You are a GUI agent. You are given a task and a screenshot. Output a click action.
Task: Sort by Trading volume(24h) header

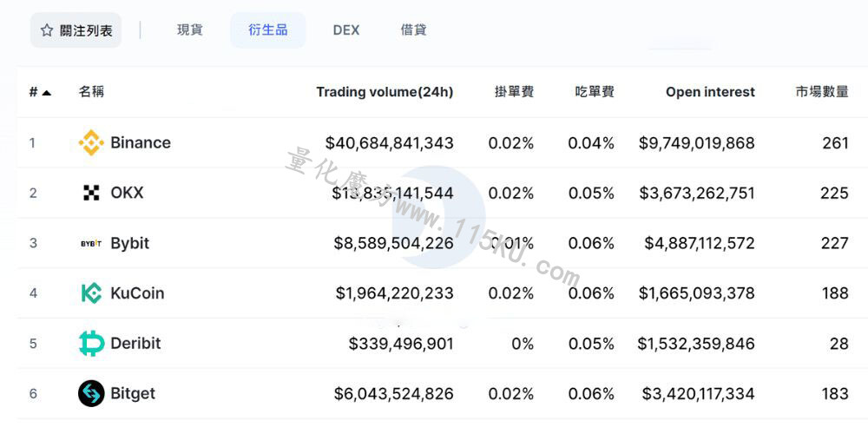[385, 92]
